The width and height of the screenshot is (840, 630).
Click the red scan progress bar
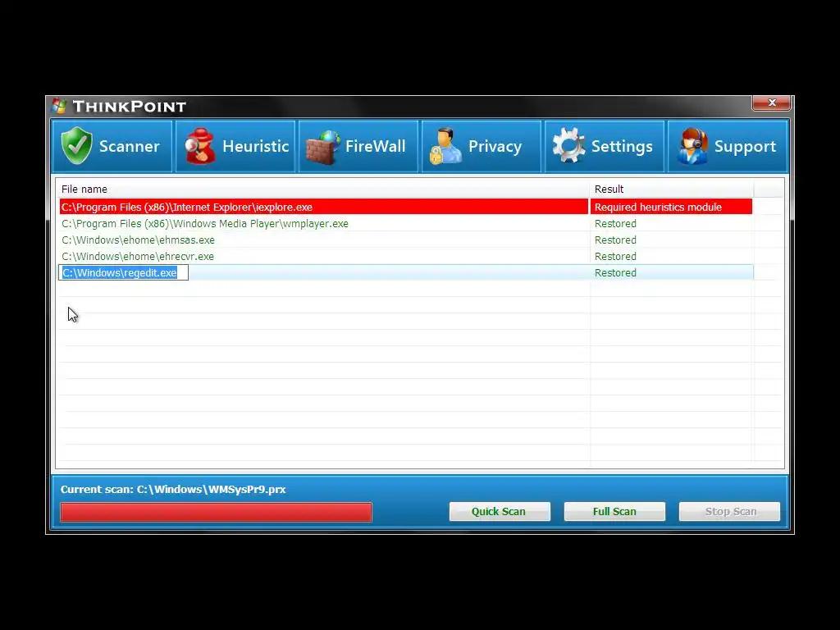coord(216,512)
